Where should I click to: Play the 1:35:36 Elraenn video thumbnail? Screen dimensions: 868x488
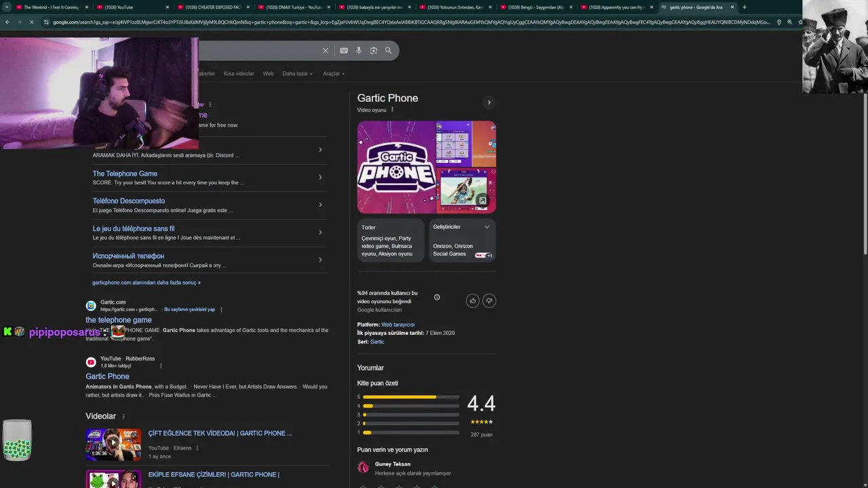113,445
